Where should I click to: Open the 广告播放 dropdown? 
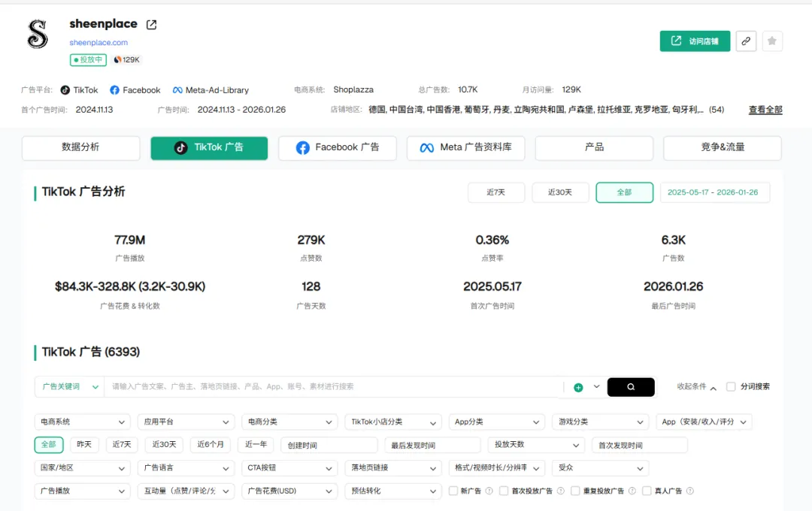[x=83, y=491]
